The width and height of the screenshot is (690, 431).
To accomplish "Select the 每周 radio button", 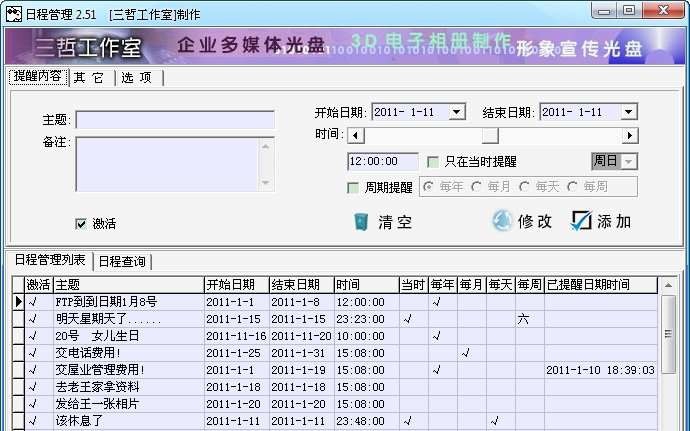I will [572, 187].
